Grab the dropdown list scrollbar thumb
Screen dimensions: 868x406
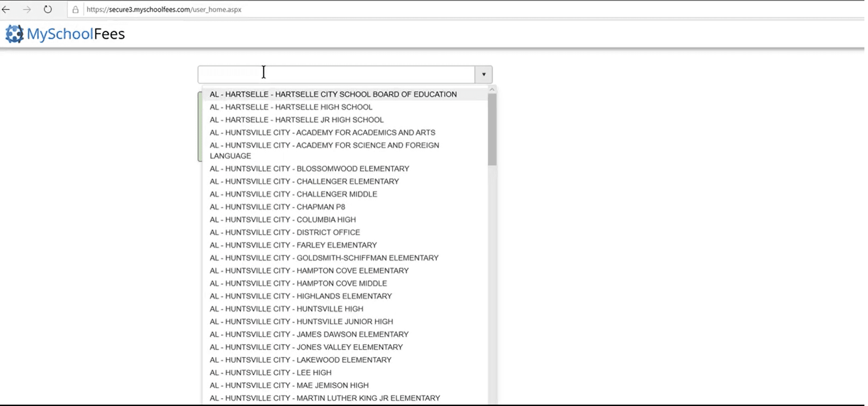pyautogui.click(x=492, y=129)
